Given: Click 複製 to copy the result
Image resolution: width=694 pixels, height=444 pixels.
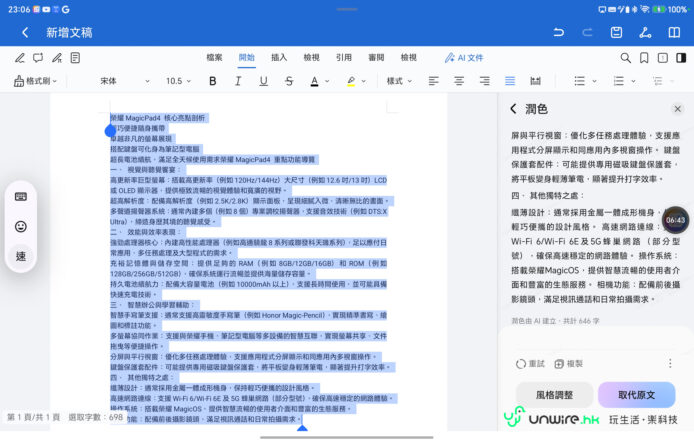Looking at the screenshot, I should point(569,364).
